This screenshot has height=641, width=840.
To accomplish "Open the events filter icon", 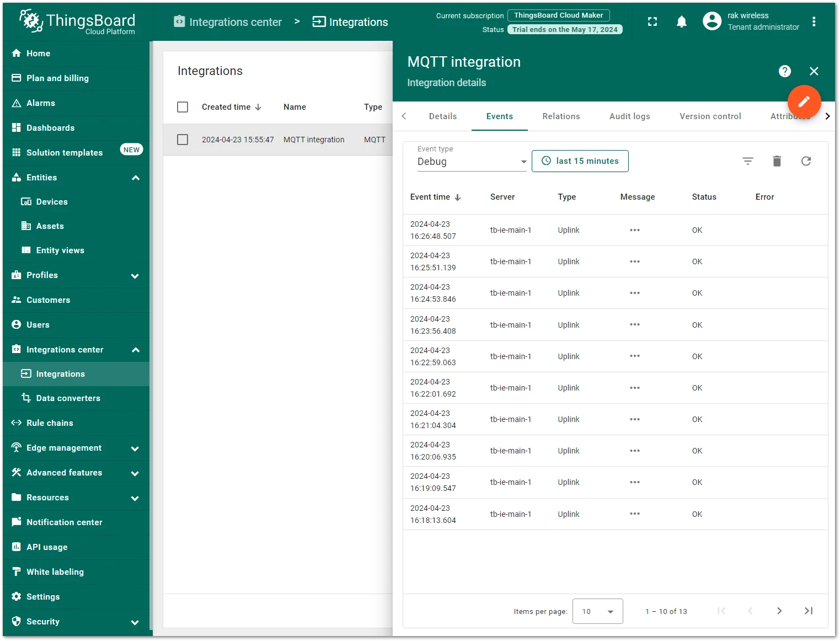I will click(748, 161).
